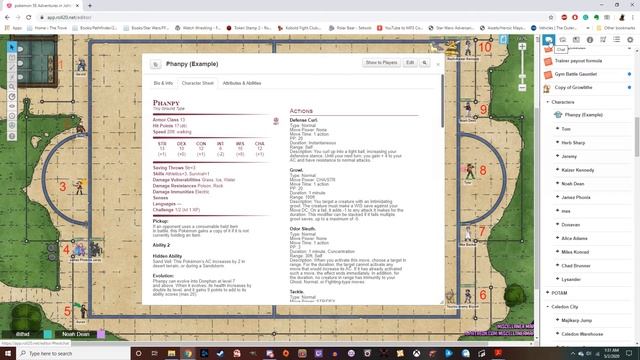Open the dice rolling tool
This screenshot has height=360, width=640.
[12, 126]
